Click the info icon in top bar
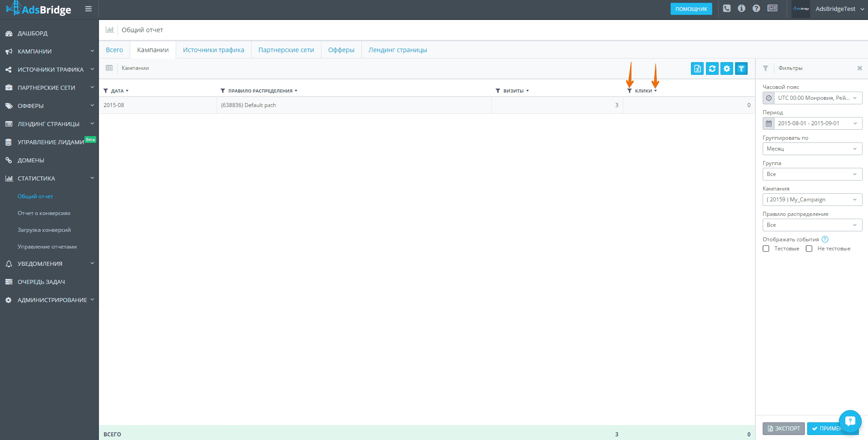Screen dimensions: 868x440 741,8
